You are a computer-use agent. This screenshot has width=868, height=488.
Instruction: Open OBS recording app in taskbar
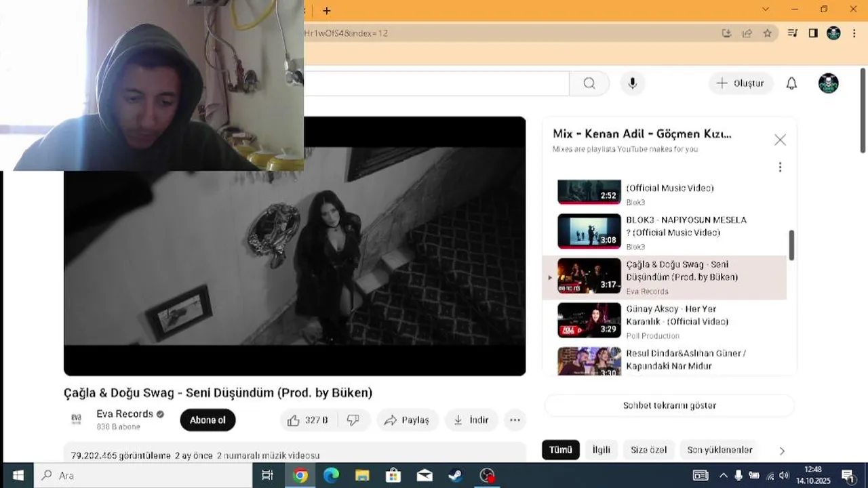pos(487,475)
